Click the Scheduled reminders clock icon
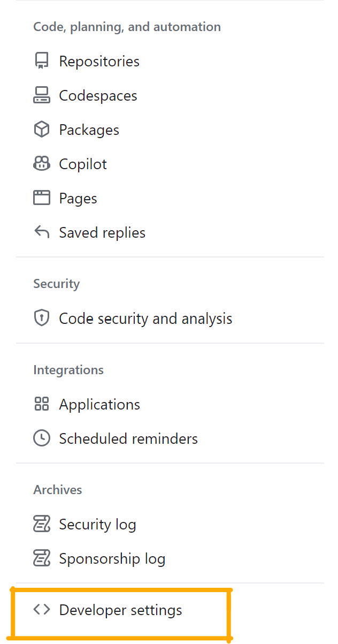The width and height of the screenshot is (338, 644). pos(42,438)
